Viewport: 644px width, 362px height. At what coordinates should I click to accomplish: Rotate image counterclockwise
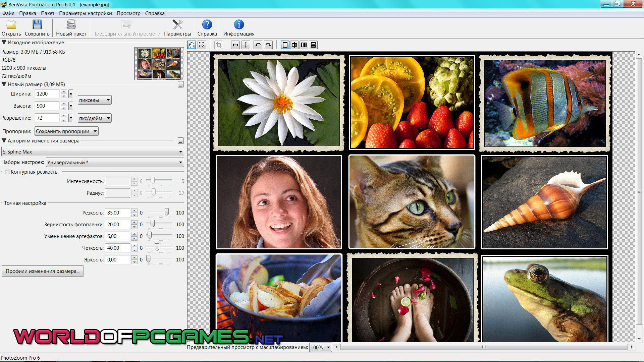point(258,45)
